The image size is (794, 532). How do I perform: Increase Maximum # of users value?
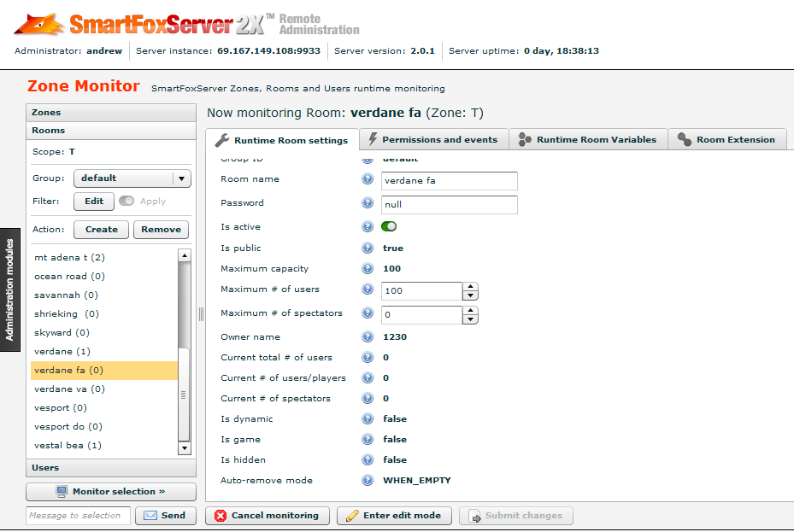pyautogui.click(x=470, y=287)
